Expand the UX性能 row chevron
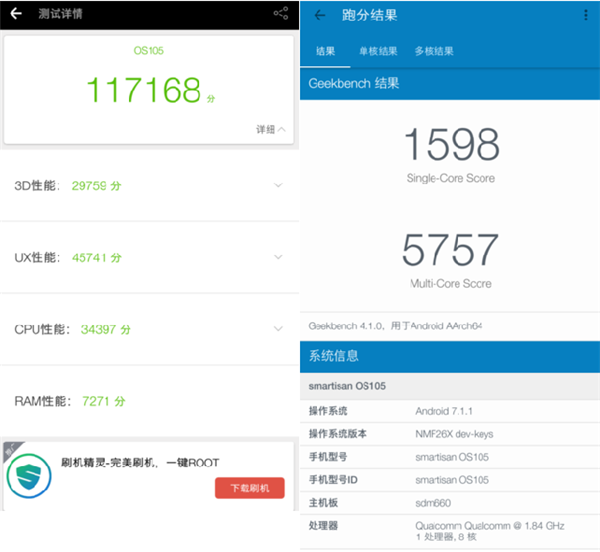 tap(278, 257)
